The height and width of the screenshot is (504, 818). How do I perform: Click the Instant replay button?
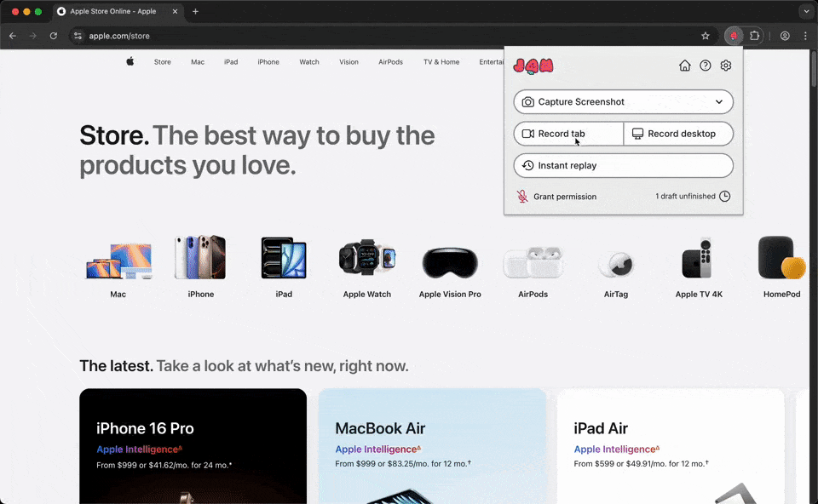click(623, 165)
